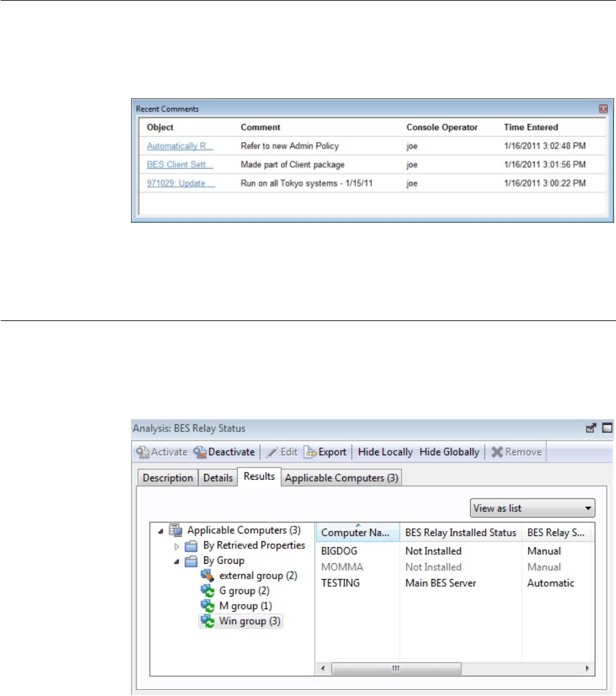Select 'Refer to new Admin Policy' comment
616x696 pixels.
290,146
